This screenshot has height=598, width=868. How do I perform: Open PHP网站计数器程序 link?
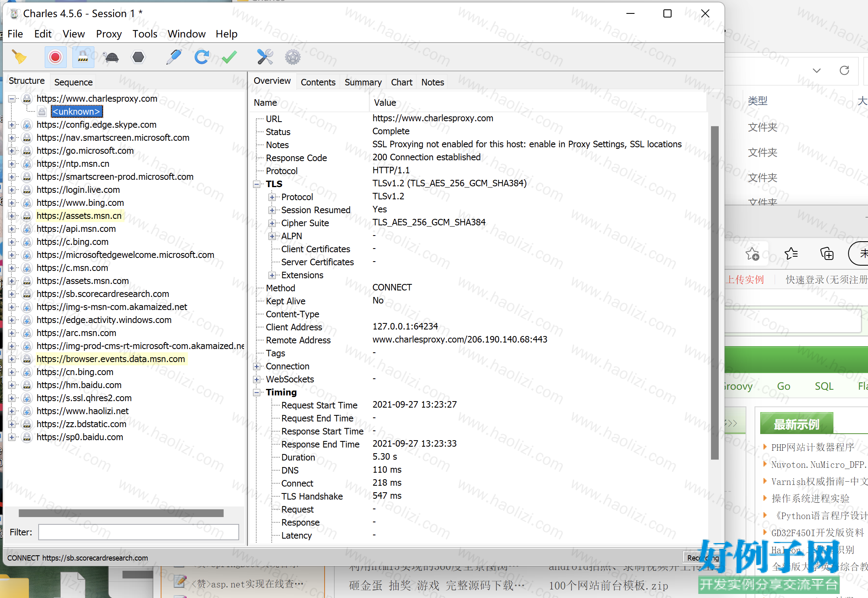click(813, 447)
